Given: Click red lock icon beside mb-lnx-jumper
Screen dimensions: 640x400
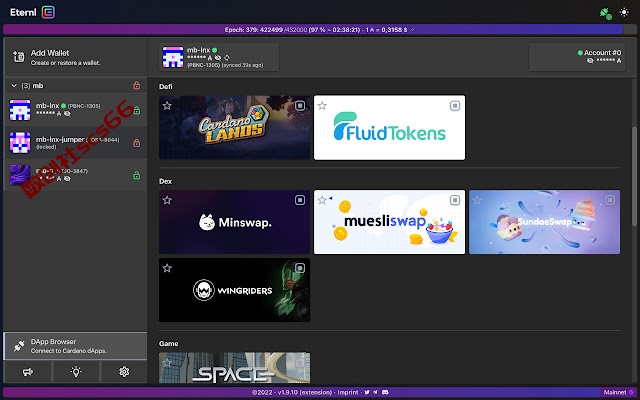Looking at the screenshot, I should click(137, 143).
